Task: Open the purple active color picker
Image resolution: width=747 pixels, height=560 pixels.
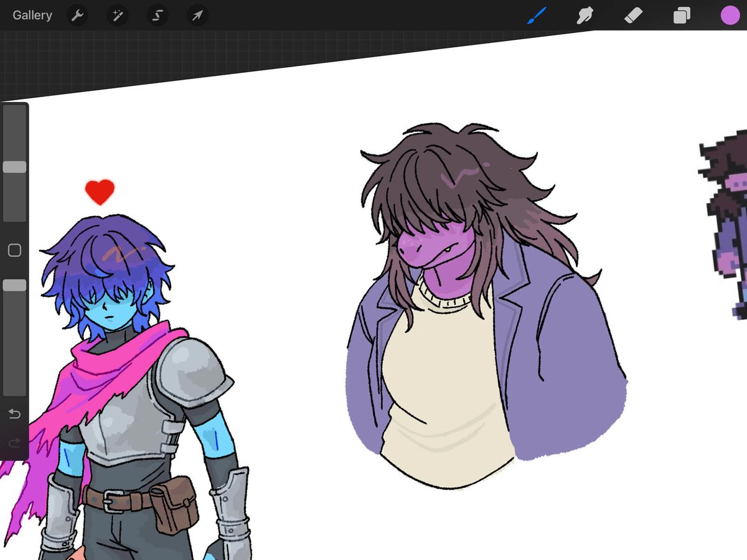Action: pyautogui.click(x=730, y=15)
